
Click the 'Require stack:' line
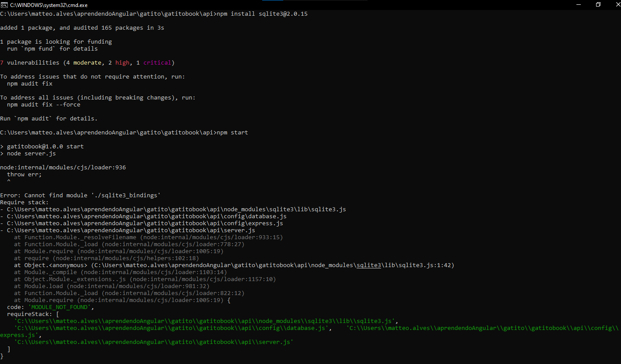point(24,203)
